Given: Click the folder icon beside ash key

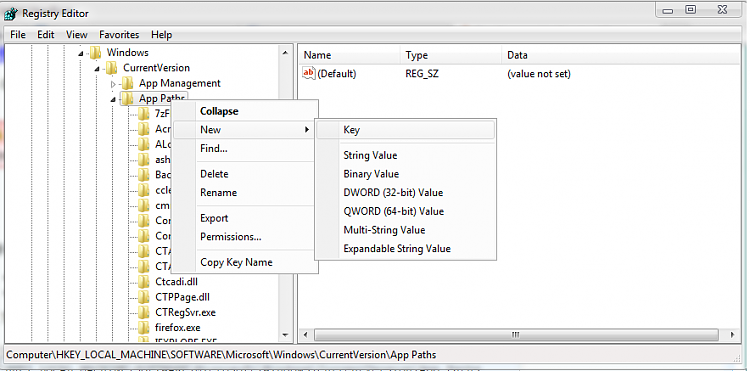Looking at the screenshot, I should coord(143,160).
